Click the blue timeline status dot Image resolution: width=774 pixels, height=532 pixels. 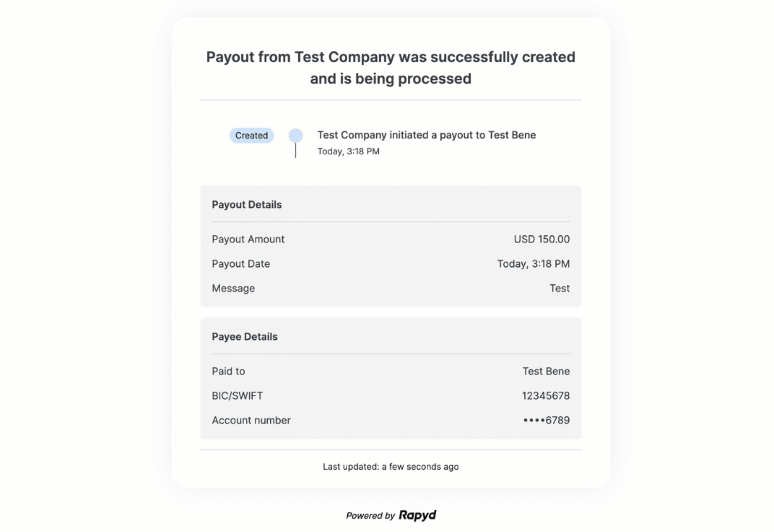click(x=295, y=135)
